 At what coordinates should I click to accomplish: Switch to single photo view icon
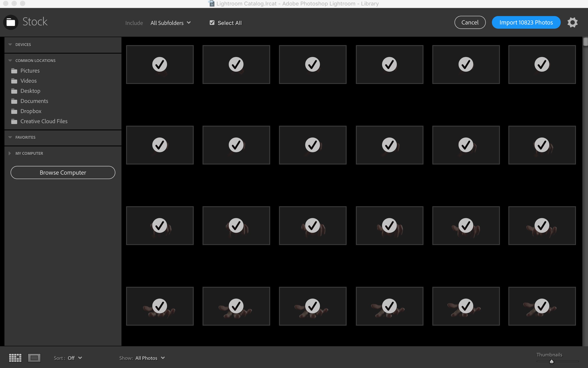pos(34,358)
